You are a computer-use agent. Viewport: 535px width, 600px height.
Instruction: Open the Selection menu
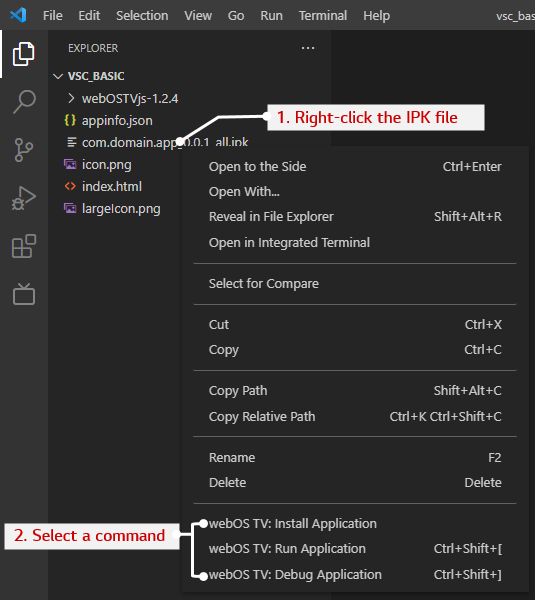coord(142,16)
